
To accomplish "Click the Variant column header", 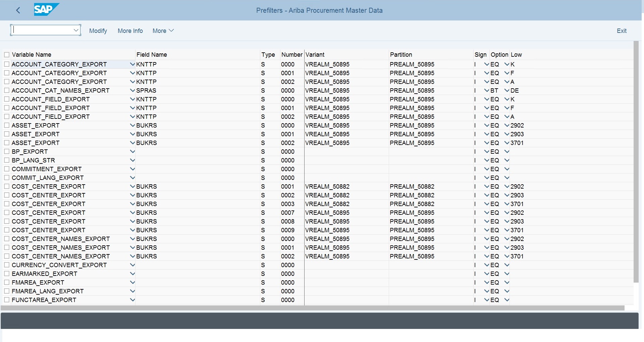I will click(x=315, y=55).
